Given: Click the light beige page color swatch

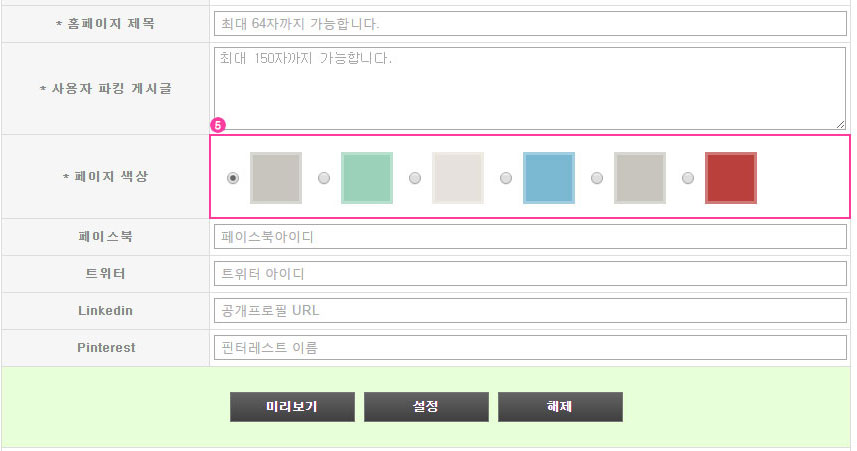Looking at the screenshot, I should [458, 178].
